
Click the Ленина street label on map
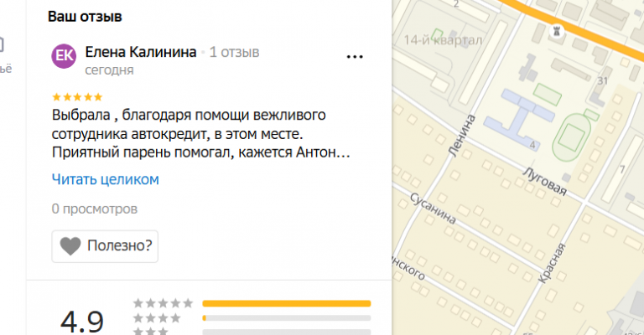coord(462,136)
